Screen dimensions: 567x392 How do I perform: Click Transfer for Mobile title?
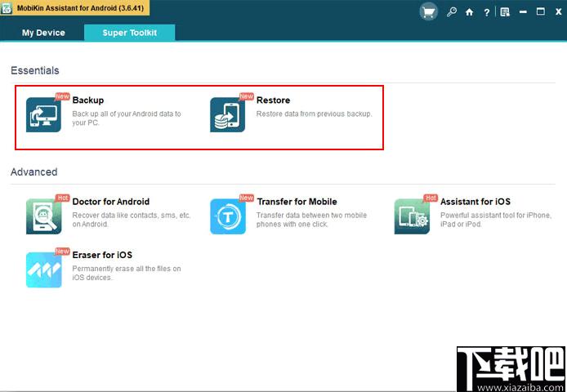point(297,202)
